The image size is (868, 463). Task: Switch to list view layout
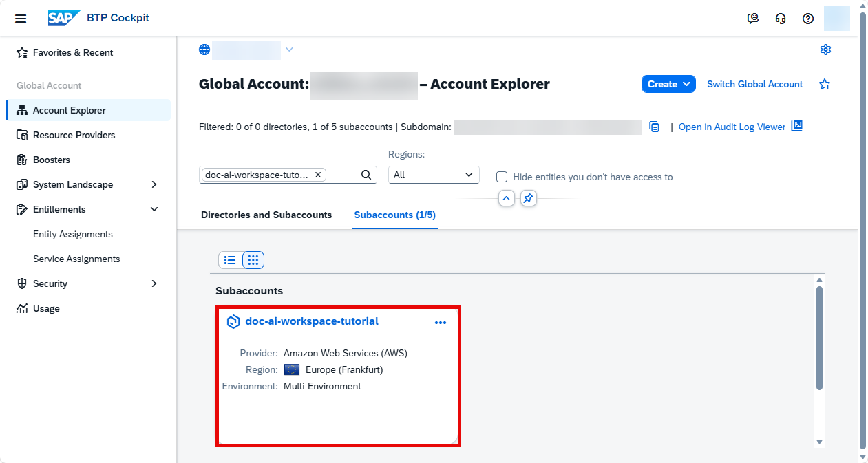230,260
